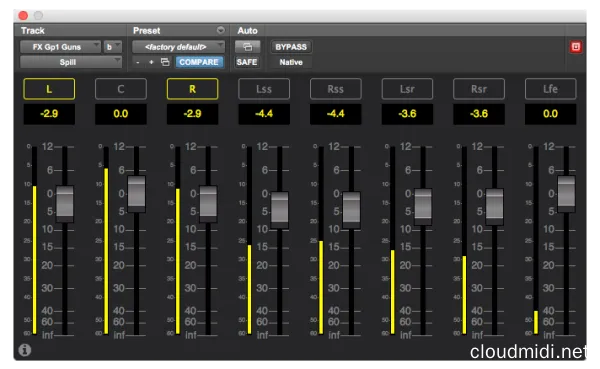Click the Rsr channel -3.6 gain field
Viewport: 600px width, 369px height.
(x=479, y=114)
